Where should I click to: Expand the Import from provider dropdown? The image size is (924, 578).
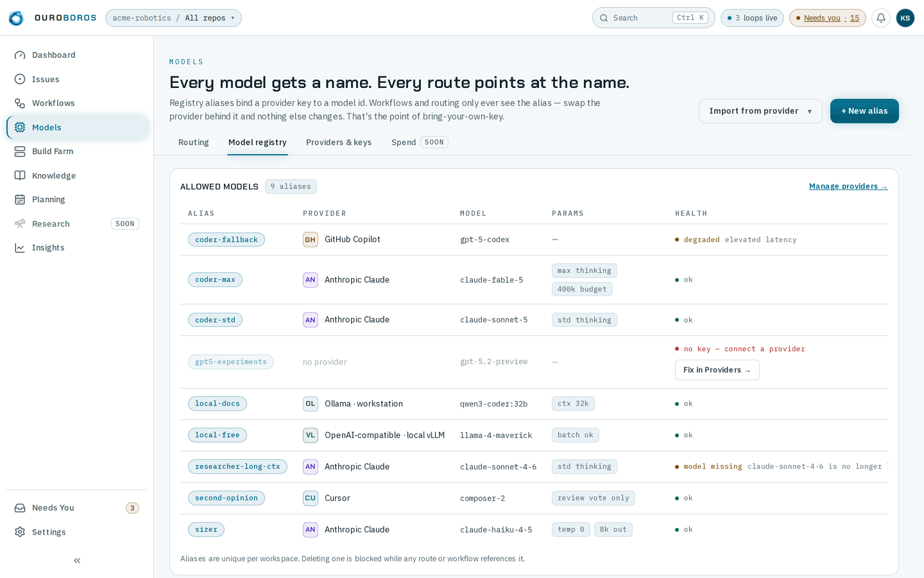coord(760,111)
